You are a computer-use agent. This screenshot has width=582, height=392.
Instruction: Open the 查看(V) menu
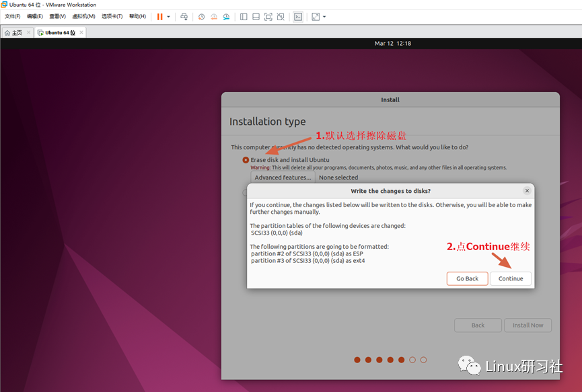(58, 16)
